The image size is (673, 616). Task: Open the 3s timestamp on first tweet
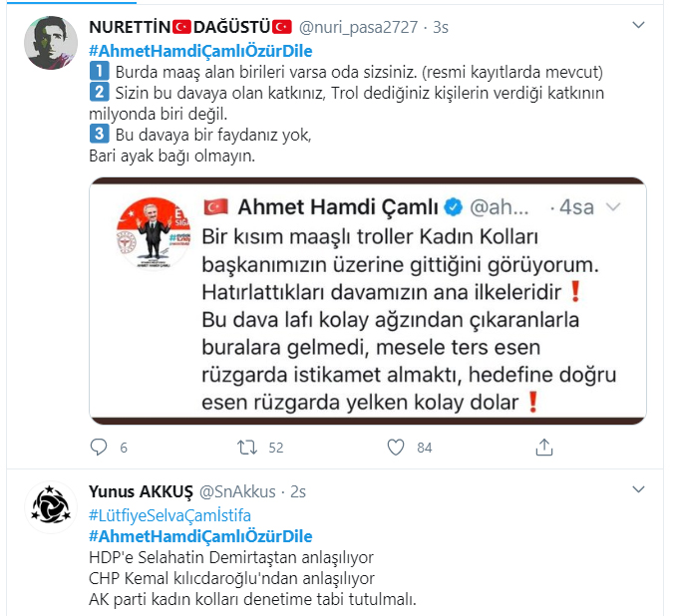click(x=441, y=28)
